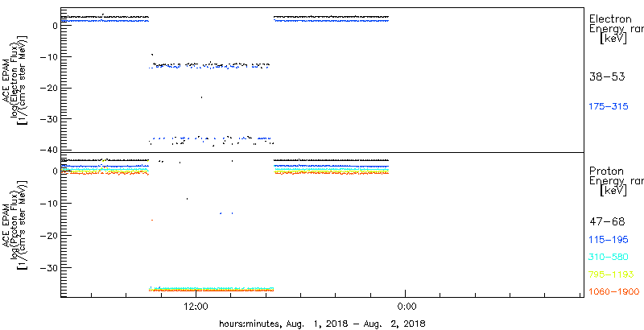The width and height of the screenshot is (644, 330).
Task: Click the Proton legend heading
Action: (607, 171)
